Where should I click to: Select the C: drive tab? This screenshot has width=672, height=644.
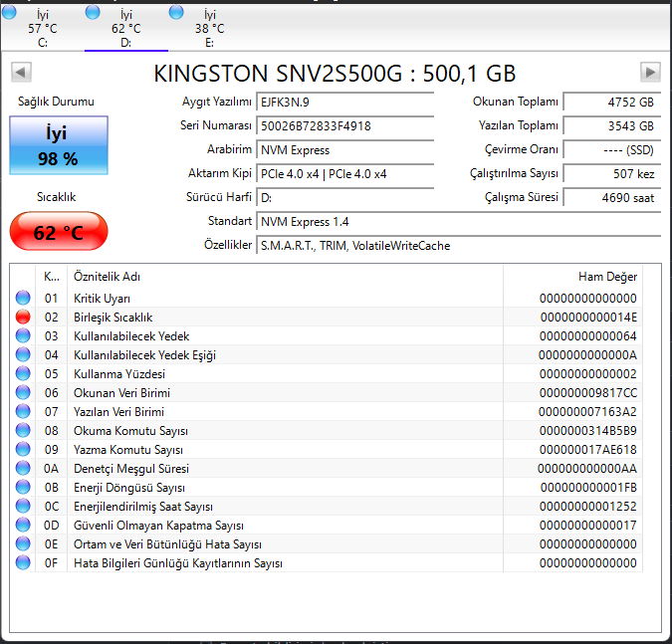tap(42, 28)
